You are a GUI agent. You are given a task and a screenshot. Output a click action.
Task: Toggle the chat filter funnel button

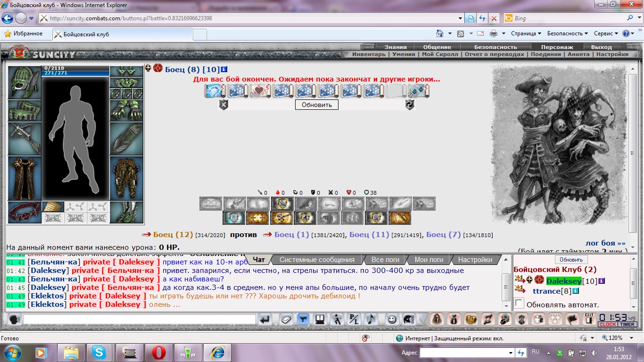pyautogui.click(x=303, y=320)
